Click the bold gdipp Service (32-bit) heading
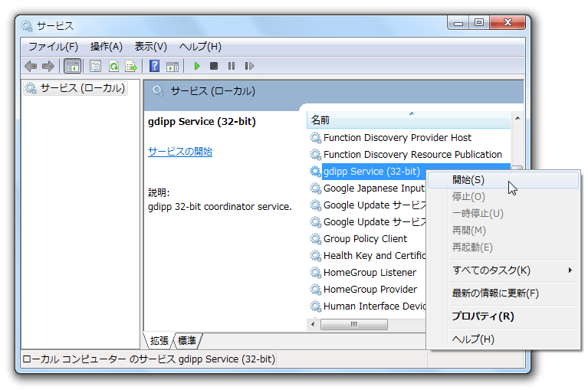Image resolution: width=588 pixels, height=390 pixels. 202,122
